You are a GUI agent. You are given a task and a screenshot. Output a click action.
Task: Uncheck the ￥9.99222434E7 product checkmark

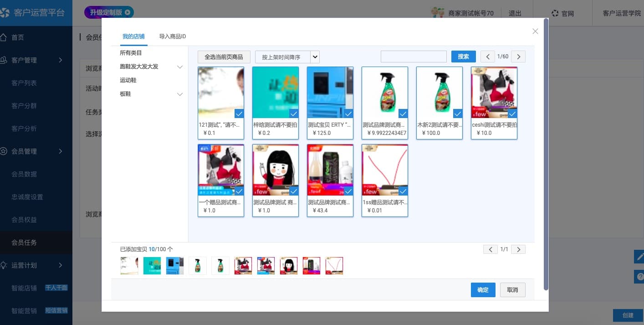pos(403,113)
